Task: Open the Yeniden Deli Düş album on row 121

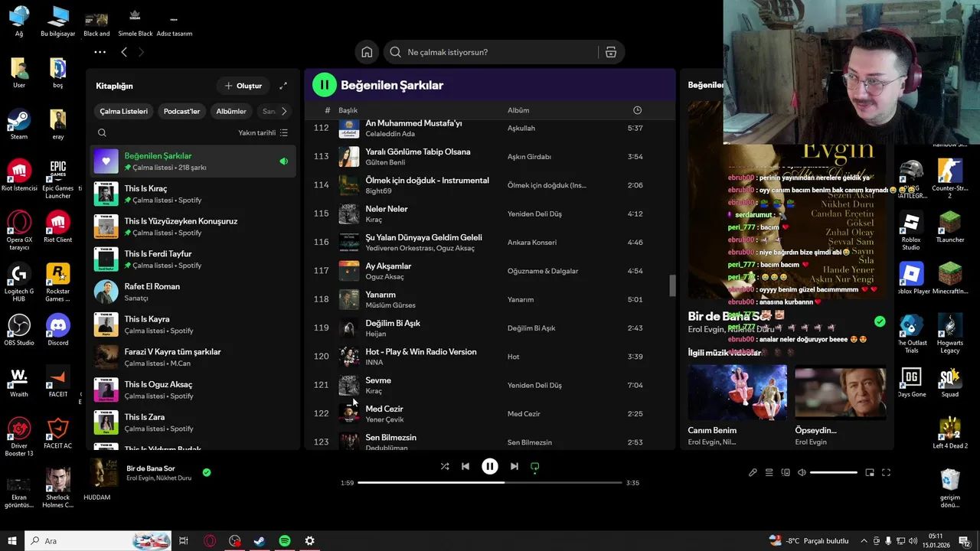Action: (534, 386)
